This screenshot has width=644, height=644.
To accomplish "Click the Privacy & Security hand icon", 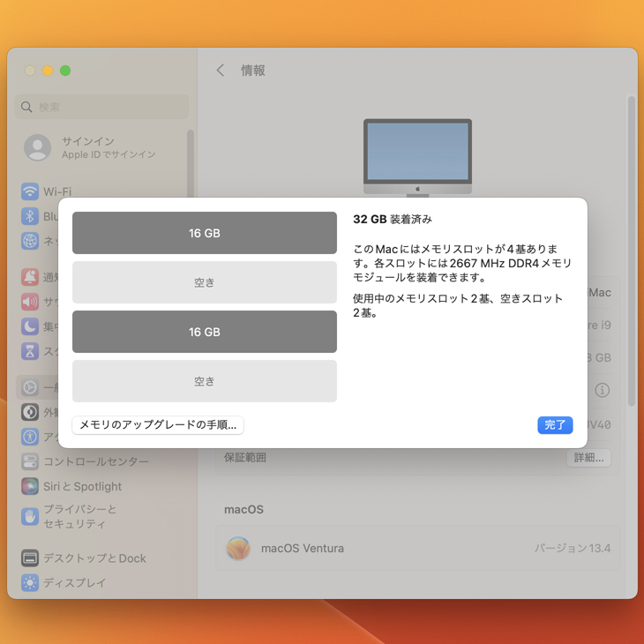I will 30,516.
